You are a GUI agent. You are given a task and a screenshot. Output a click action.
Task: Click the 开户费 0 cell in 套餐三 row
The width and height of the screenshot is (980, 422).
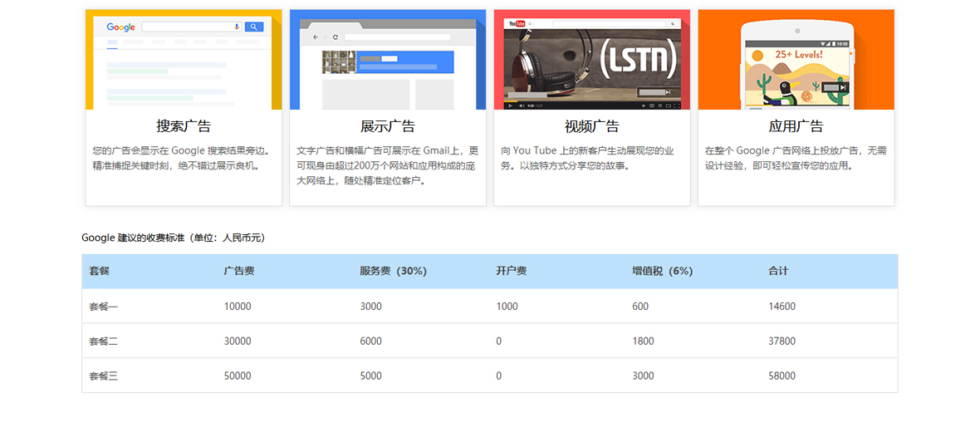click(x=499, y=375)
